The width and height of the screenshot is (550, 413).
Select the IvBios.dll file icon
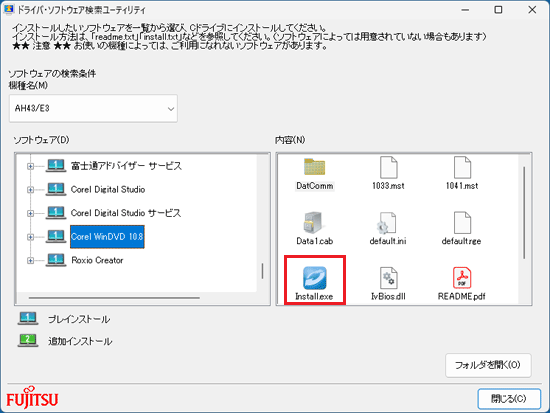pos(388,278)
